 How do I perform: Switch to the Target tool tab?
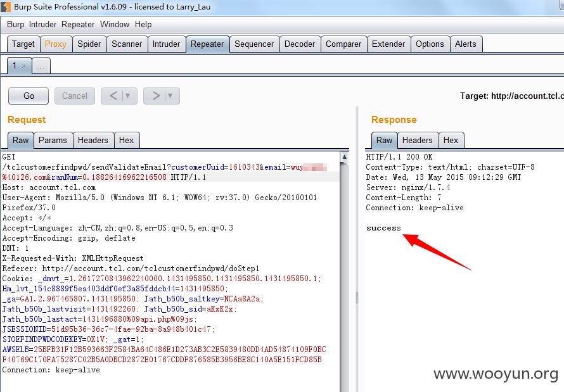(23, 44)
